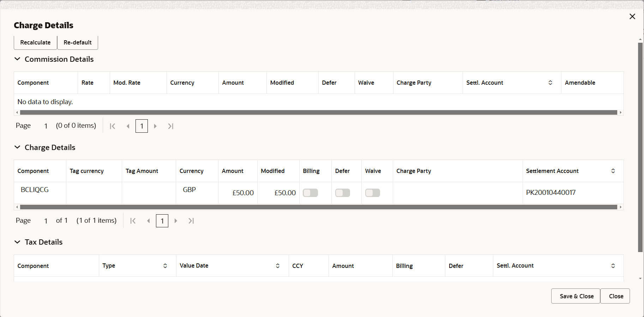Click Save & Close button
This screenshot has height=317, width=644.
click(x=576, y=296)
